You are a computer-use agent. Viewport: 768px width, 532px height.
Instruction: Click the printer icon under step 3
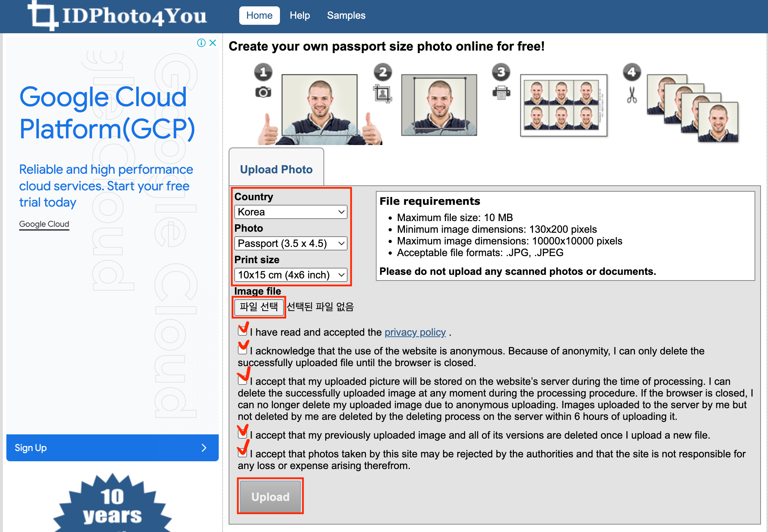[x=501, y=93]
